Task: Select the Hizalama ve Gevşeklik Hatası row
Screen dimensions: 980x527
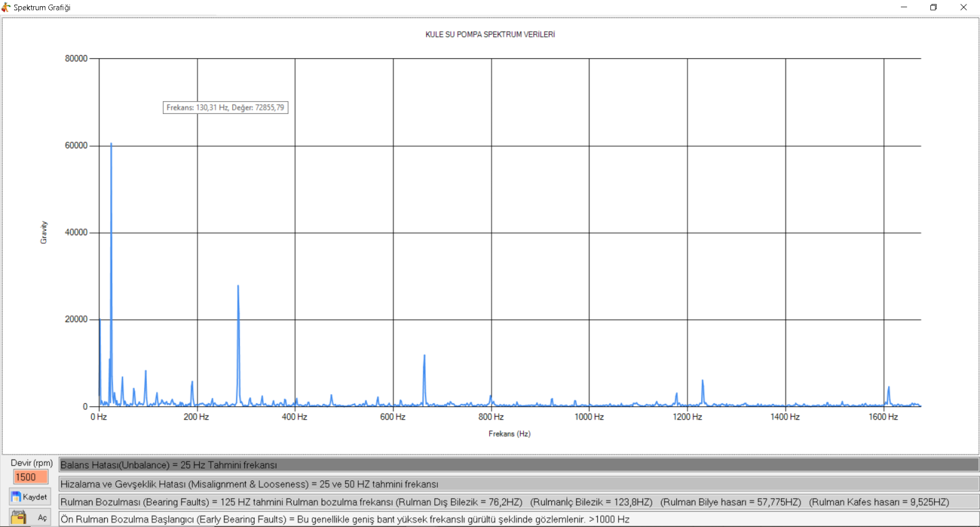Action: [519, 484]
